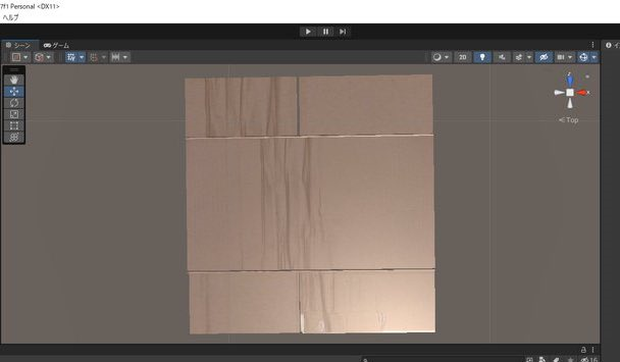Viewport: 620px width, 362px height.
Task: Click the handle rotation (global/local) icon
Action: (x=39, y=57)
